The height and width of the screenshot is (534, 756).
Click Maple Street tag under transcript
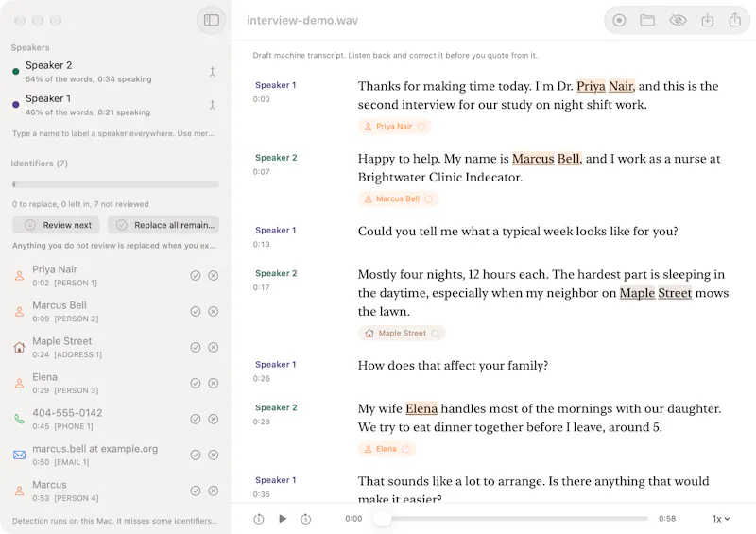coord(401,333)
